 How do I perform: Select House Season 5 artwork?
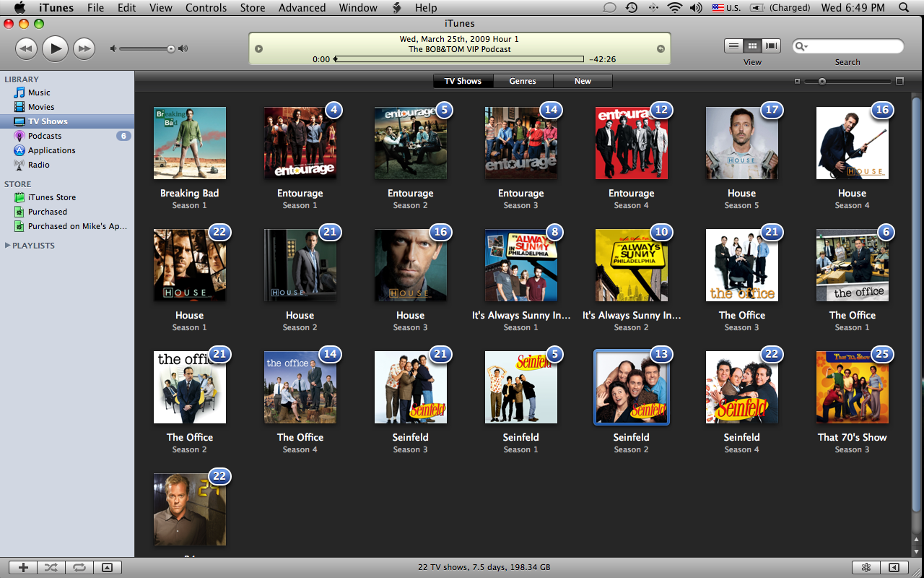pos(742,143)
